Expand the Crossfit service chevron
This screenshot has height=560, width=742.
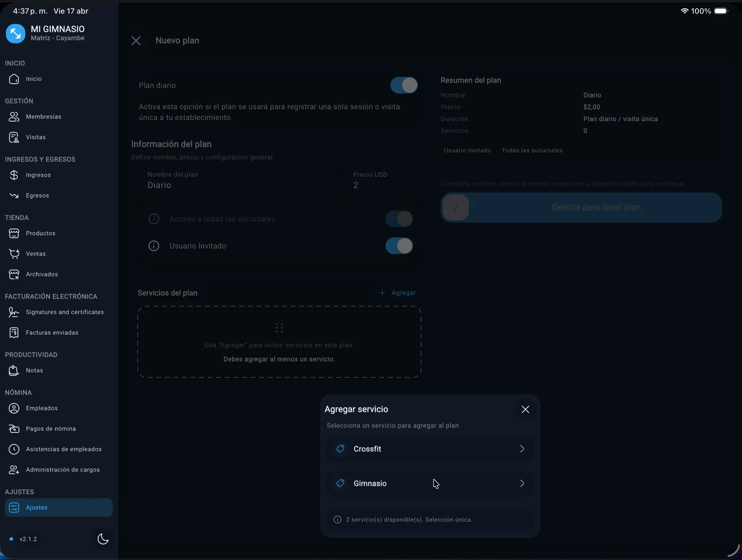522,449
